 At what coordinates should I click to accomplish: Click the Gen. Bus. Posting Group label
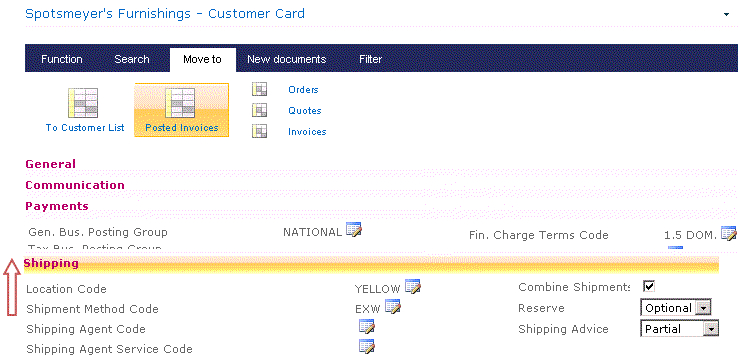point(98,232)
